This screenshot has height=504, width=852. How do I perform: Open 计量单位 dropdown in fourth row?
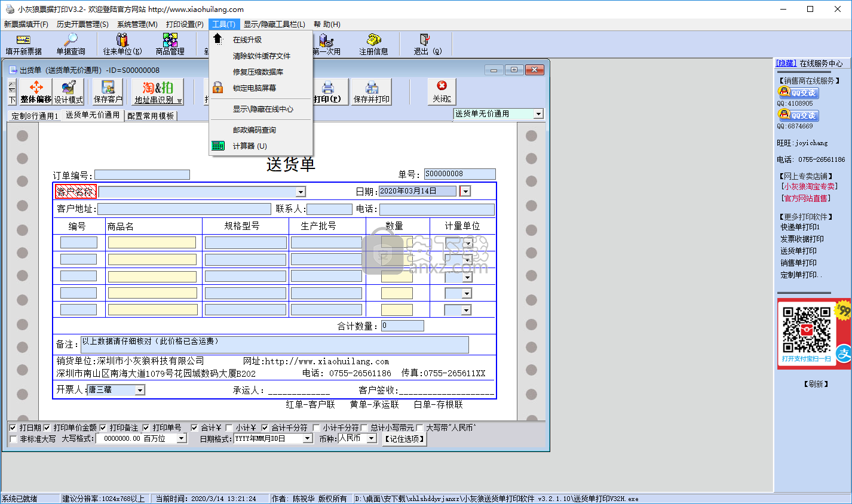tap(467, 293)
